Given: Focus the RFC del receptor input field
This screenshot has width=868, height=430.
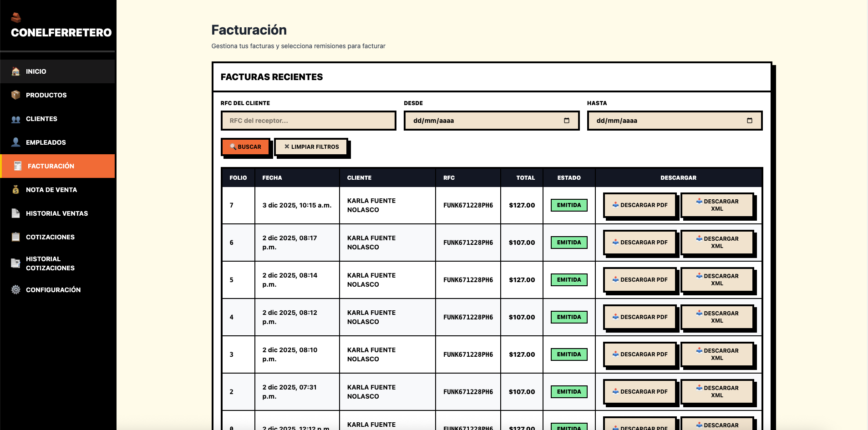Looking at the screenshot, I should coord(308,121).
